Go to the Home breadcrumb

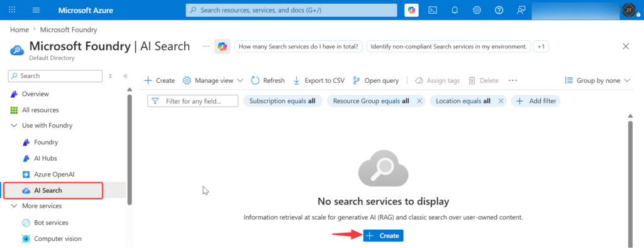[x=19, y=30]
